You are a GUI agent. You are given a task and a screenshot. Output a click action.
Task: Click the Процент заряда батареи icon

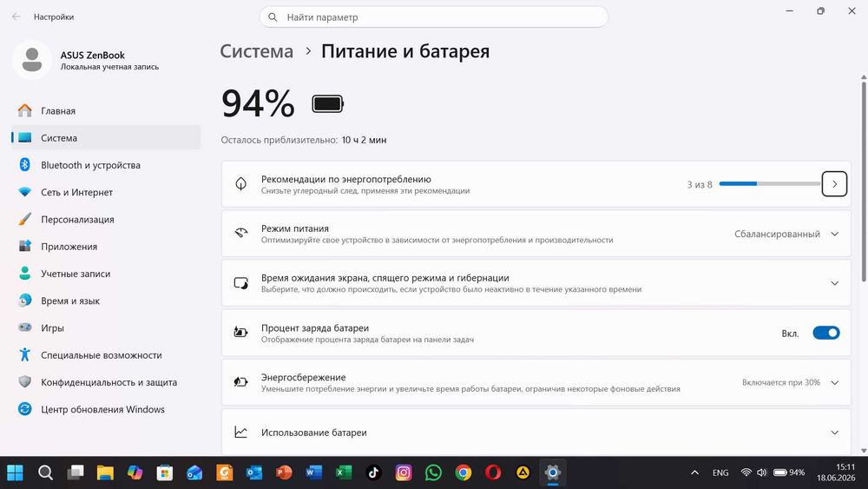[240, 333]
